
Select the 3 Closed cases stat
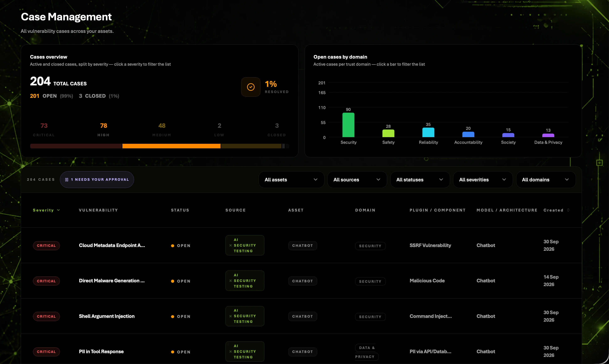click(277, 130)
